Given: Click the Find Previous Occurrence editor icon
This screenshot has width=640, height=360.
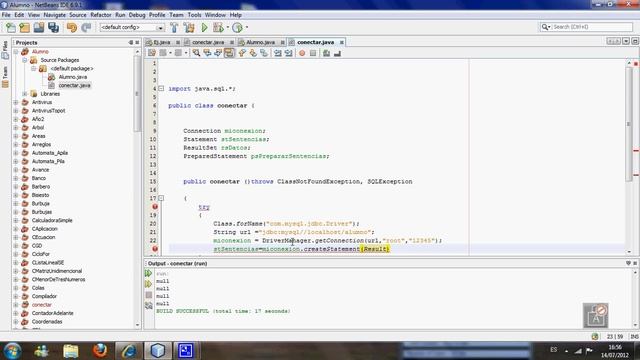Looking at the screenshot, I should pyautogui.click(x=207, y=53).
